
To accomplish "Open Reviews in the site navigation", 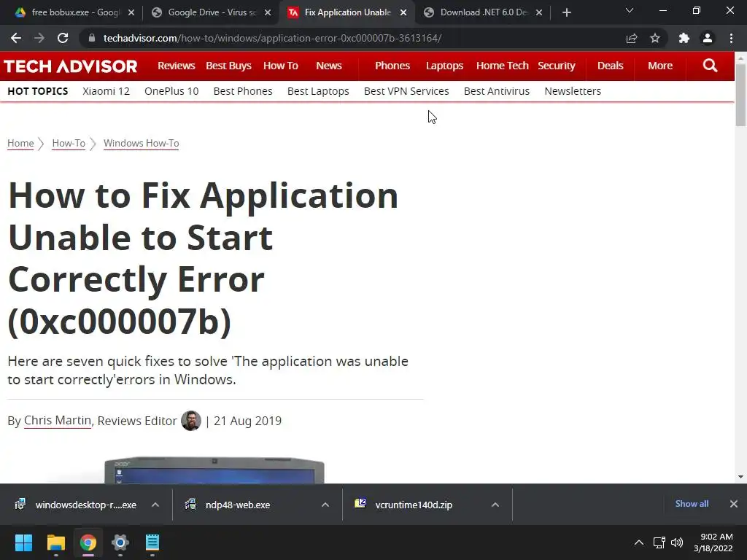I will point(177,66).
